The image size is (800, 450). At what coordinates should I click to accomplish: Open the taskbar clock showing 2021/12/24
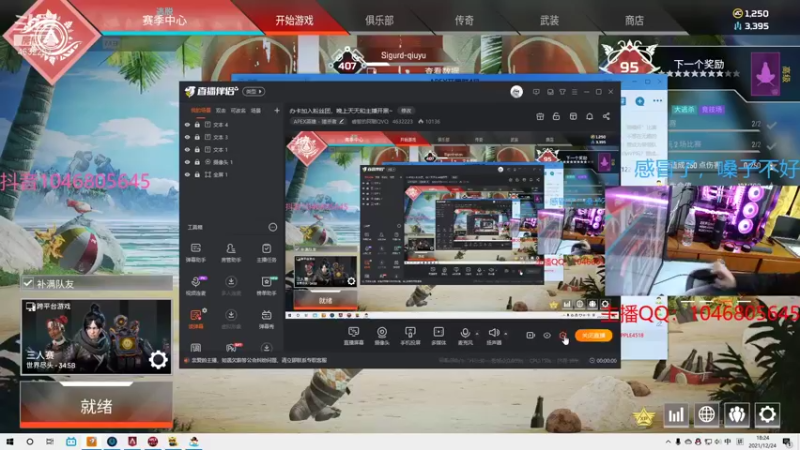pos(763,442)
